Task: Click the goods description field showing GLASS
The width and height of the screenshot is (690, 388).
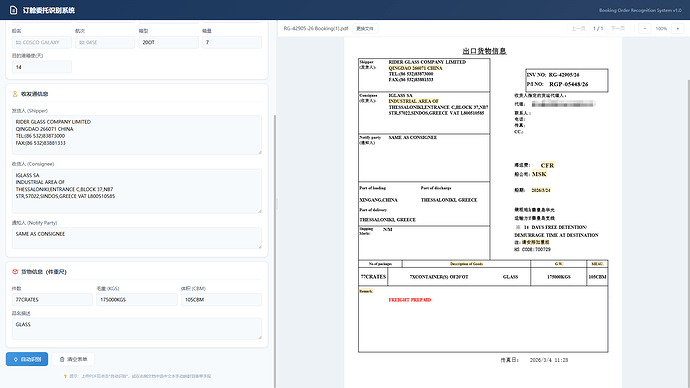Action: 137,329
